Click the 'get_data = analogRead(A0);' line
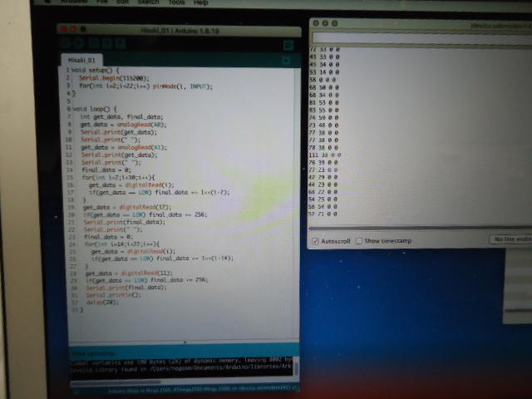532x399 pixels. click(124, 125)
